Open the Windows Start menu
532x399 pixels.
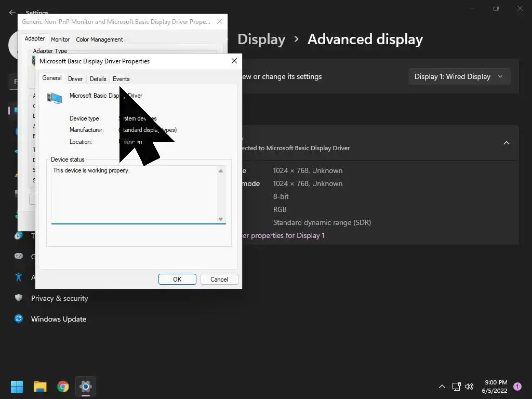[x=17, y=387]
